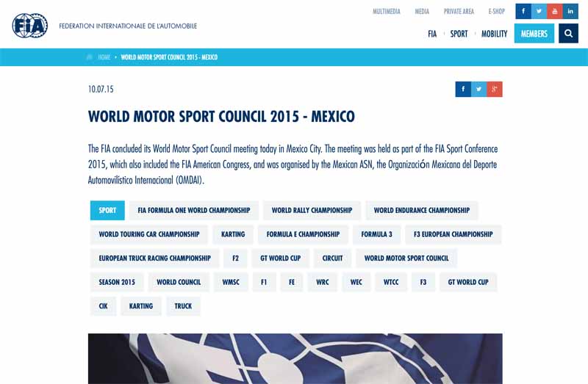Select the WEC tag
588x384 pixels.
pyautogui.click(x=356, y=282)
